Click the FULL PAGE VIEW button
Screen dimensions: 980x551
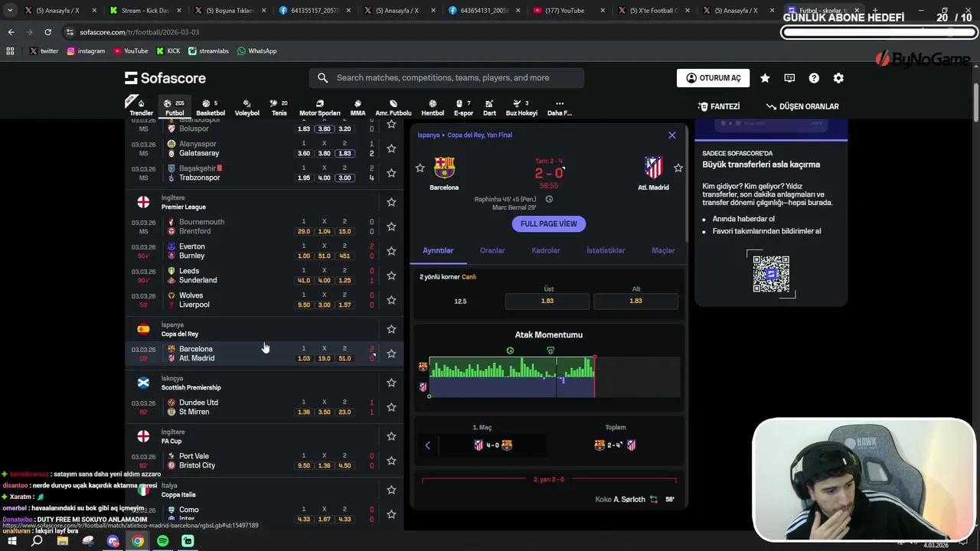[549, 223]
